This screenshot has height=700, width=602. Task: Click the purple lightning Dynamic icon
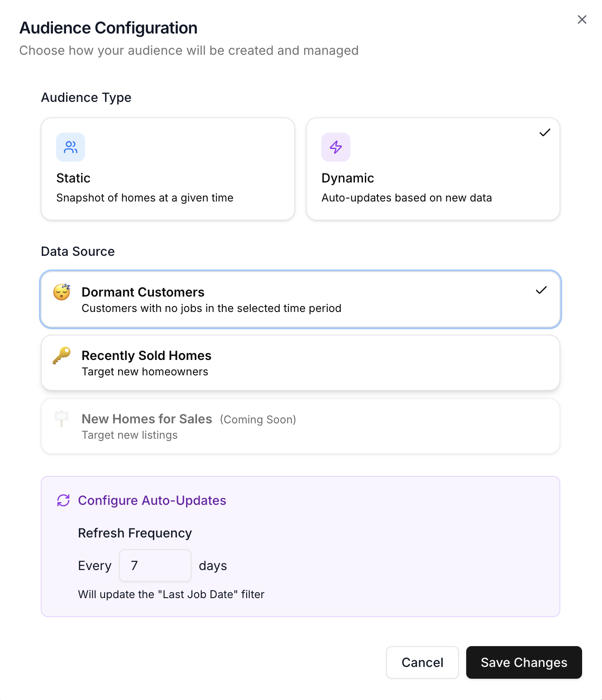pyautogui.click(x=335, y=147)
